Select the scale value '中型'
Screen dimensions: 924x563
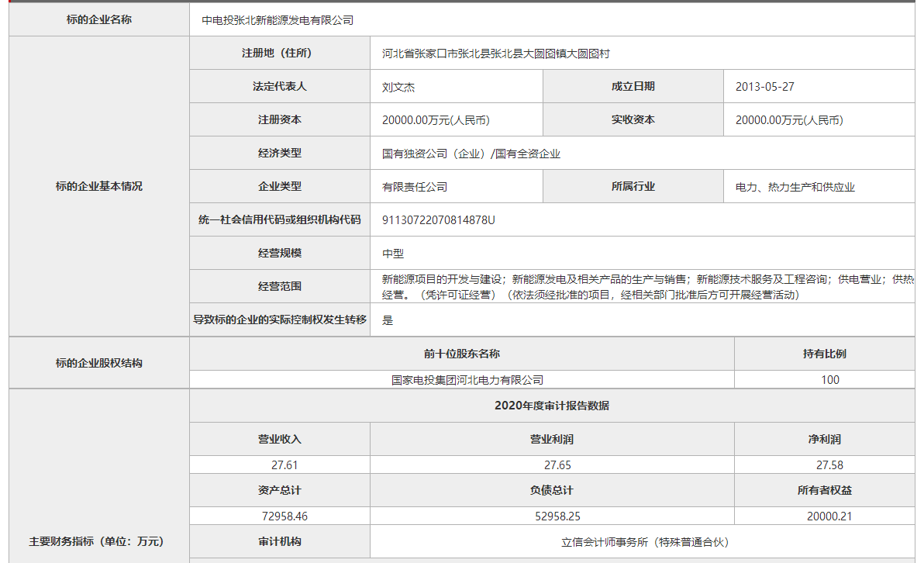coord(393,254)
